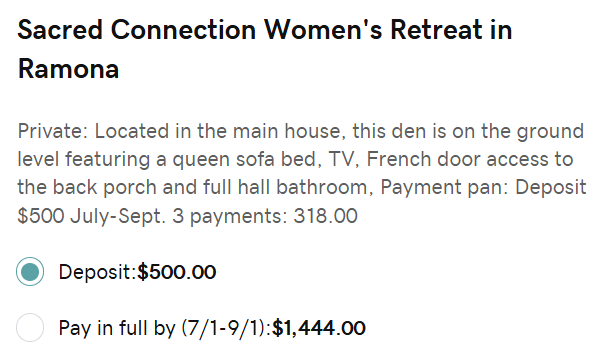Click the bold $1,444.00 full payment amount
Image resolution: width=603 pixels, height=360 pixels.
click(x=318, y=328)
